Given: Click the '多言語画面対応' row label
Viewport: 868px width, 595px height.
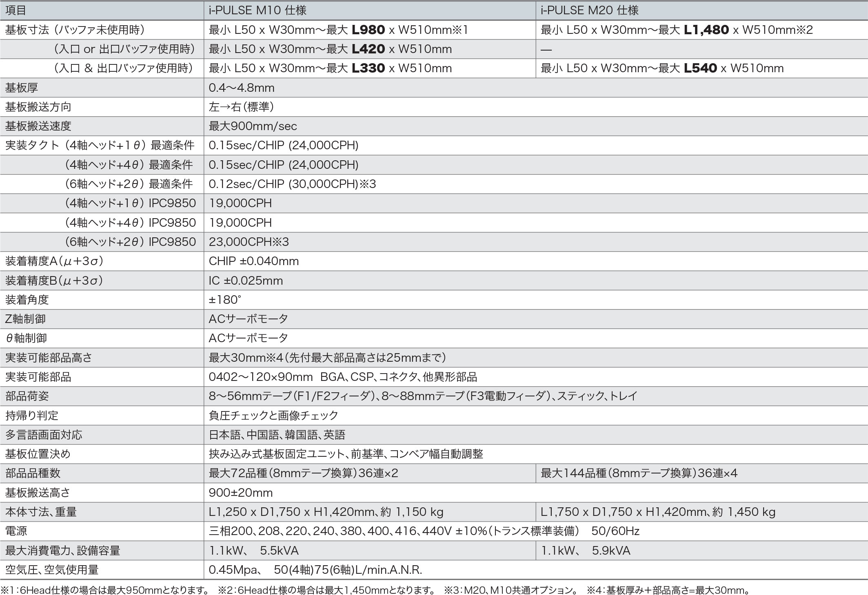Looking at the screenshot, I should tap(44, 435).
